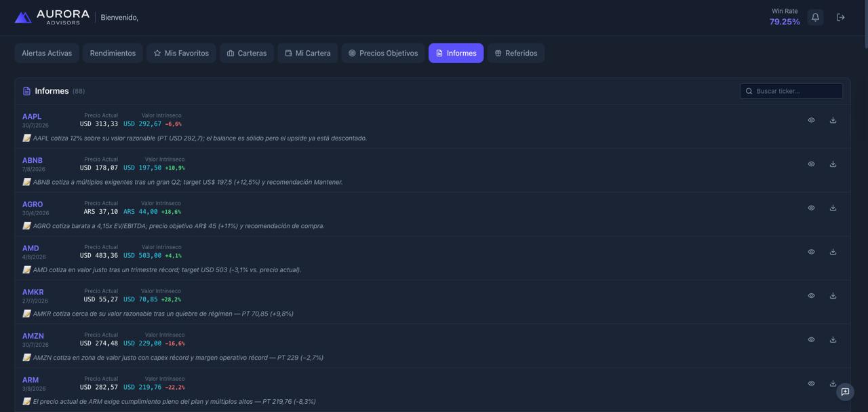Click the AMZN summary note text

click(x=178, y=358)
